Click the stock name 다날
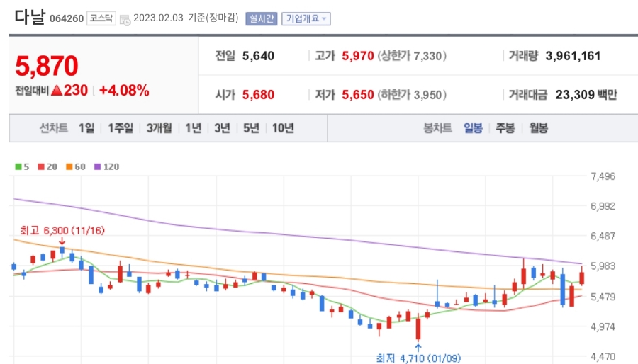The height and width of the screenshot is (364, 638). point(30,17)
